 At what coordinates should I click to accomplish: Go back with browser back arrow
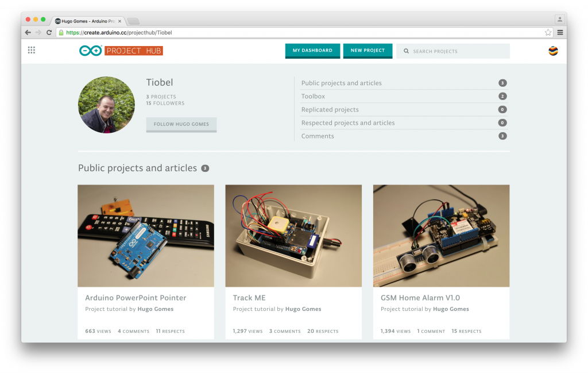pyautogui.click(x=28, y=33)
